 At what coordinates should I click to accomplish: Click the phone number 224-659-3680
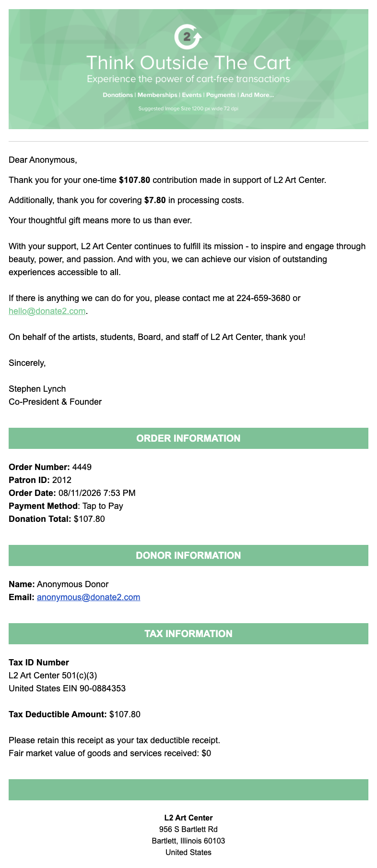pos(263,298)
